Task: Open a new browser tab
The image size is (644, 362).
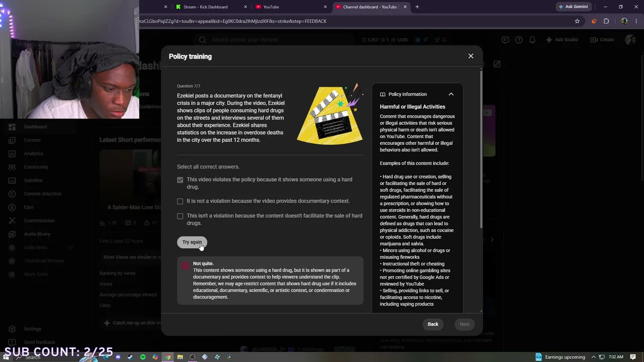Action: coord(417,7)
